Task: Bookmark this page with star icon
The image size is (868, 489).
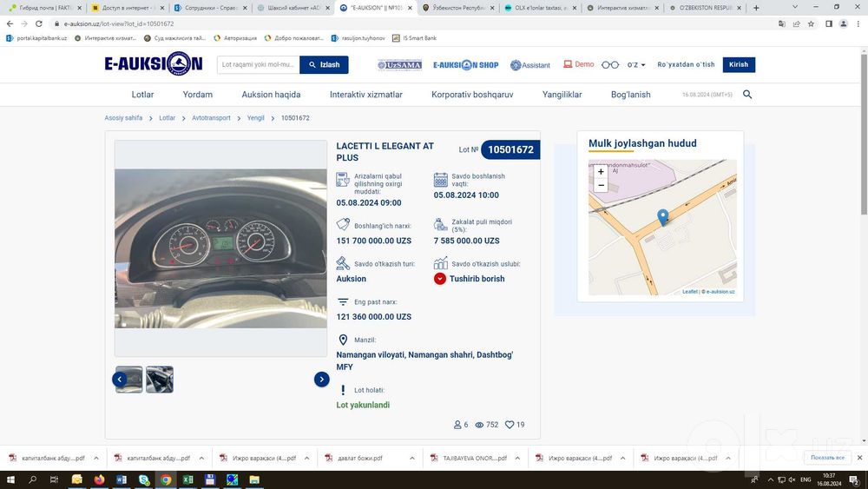Action: coord(811,23)
